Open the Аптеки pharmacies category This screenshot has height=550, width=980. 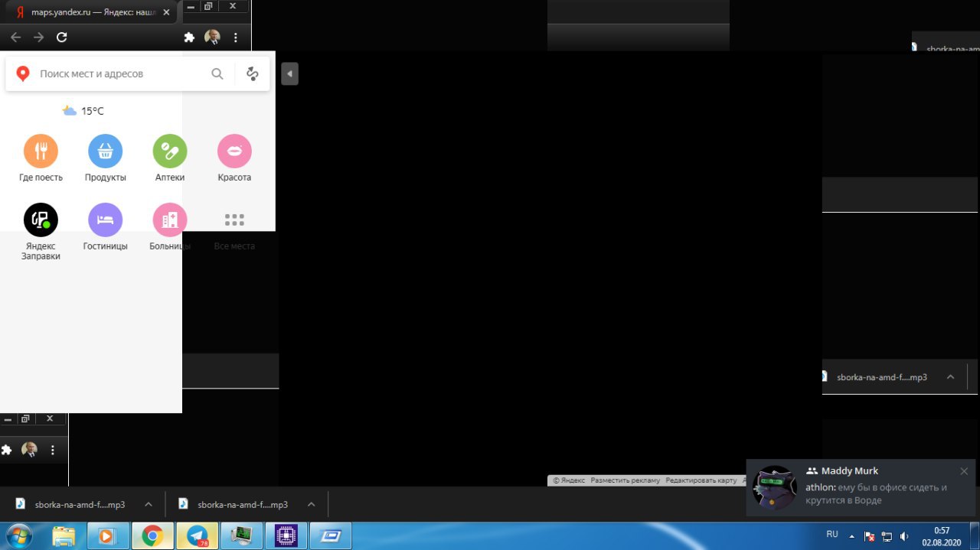pos(170,159)
